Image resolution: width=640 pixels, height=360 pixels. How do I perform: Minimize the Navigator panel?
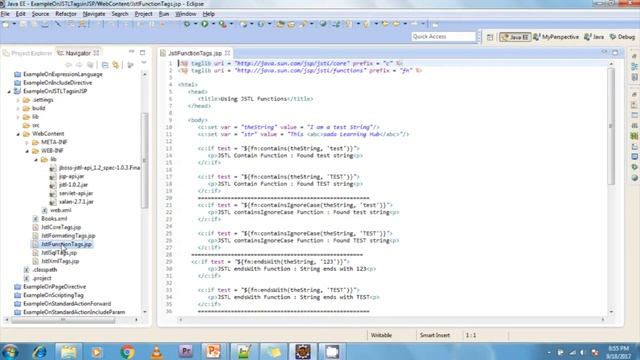[131, 52]
